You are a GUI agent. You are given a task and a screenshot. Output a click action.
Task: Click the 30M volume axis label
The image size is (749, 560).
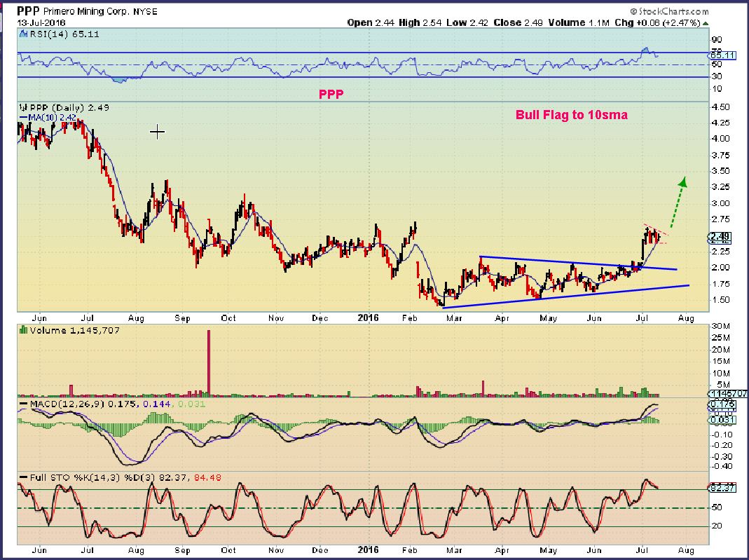click(x=721, y=327)
